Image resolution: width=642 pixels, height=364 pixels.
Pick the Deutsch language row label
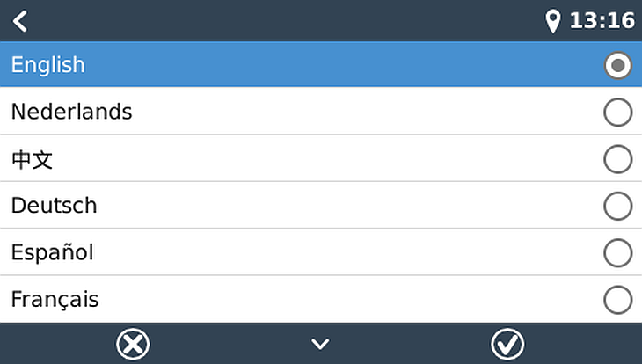[54, 206]
